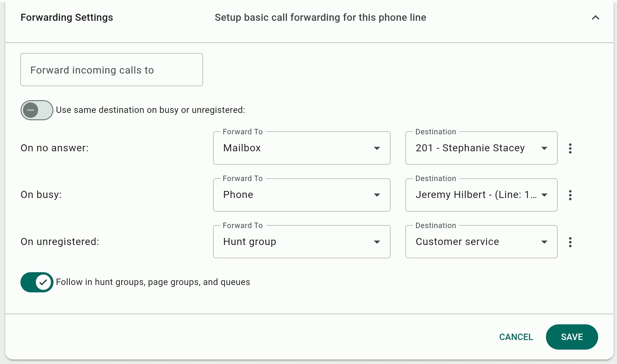Toggle Use same destination on busy or unregistered
Image resolution: width=617 pixels, height=364 pixels.
pyautogui.click(x=37, y=110)
